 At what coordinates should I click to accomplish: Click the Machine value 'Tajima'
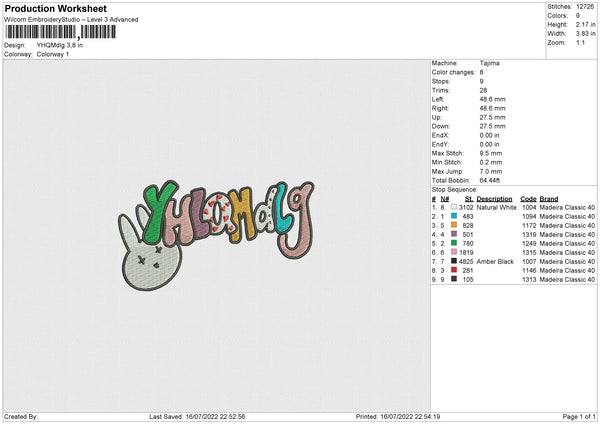click(x=489, y=63)
